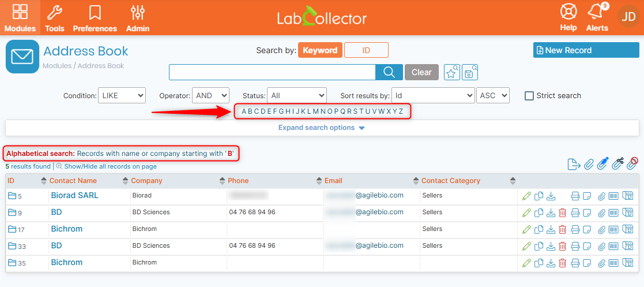Click the keyword search input field

click(x=272, y=72)
